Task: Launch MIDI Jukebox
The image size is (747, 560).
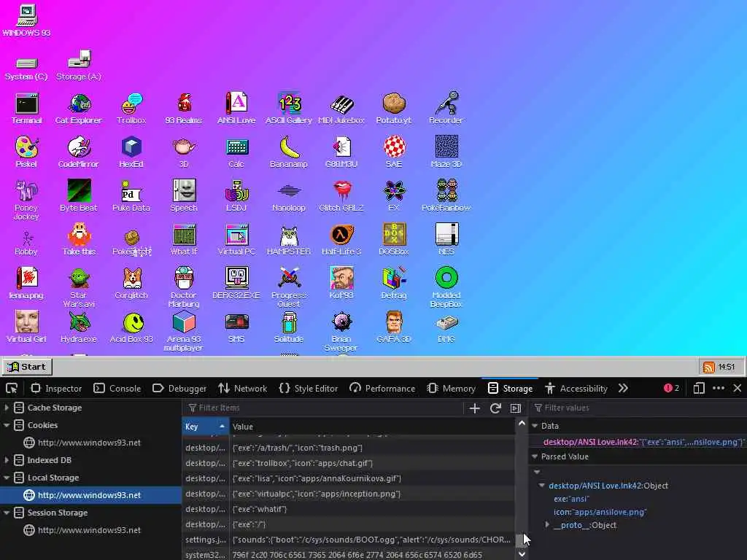Action: pyautogui.click(x=341, y=109)
